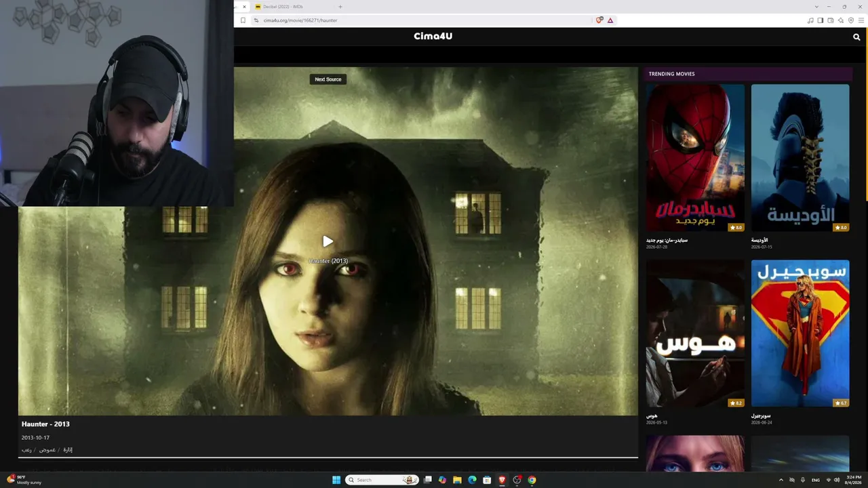Launch Microsoft Edge from the taskbar

coord(472,480)
